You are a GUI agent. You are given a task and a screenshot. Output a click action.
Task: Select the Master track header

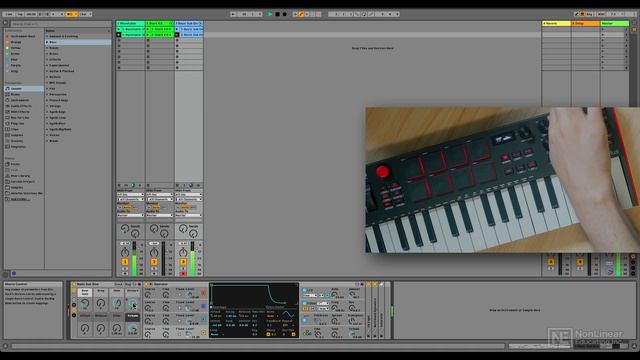[614, 24]
